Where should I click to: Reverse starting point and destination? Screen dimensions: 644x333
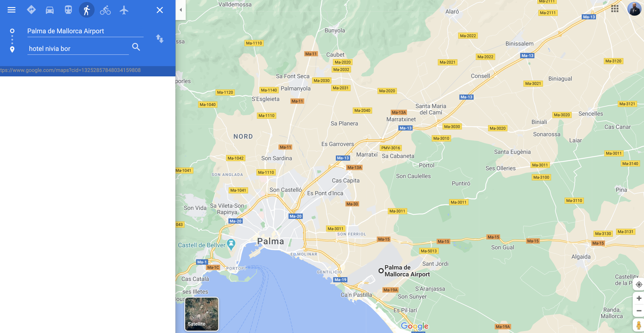(160, 39)
